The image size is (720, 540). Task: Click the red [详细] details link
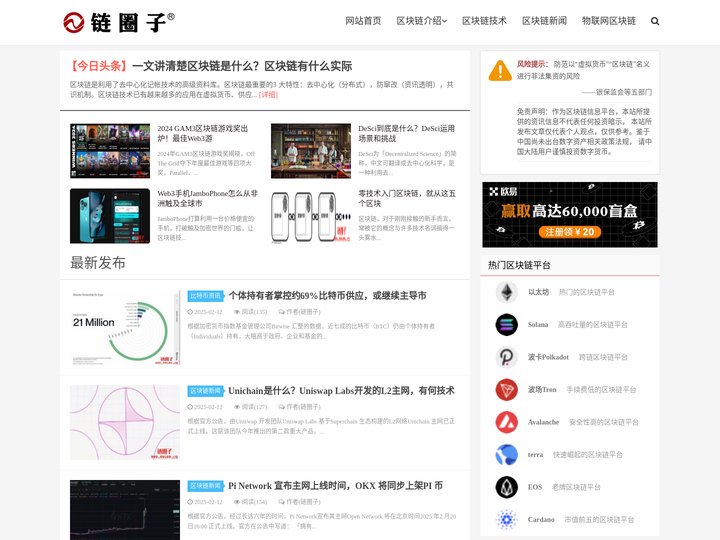click(268, 95)
